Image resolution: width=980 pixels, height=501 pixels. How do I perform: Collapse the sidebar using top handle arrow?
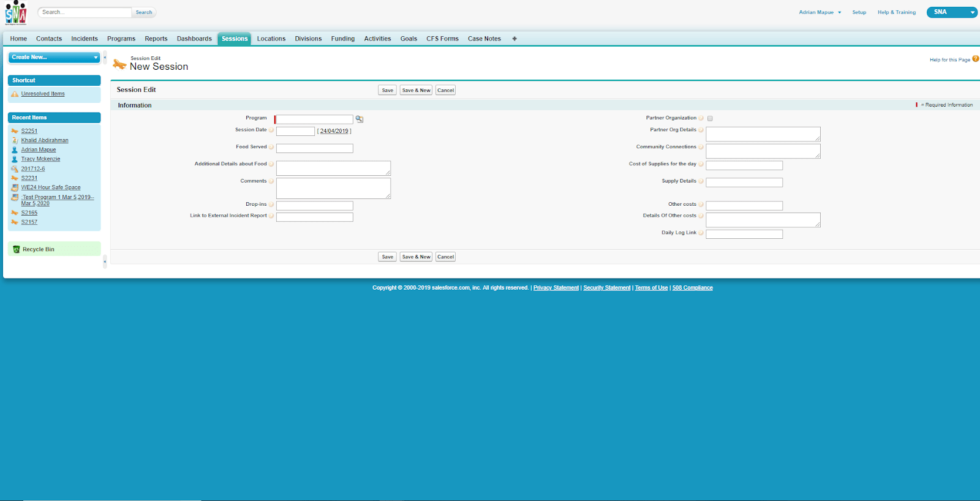point(105,58)
